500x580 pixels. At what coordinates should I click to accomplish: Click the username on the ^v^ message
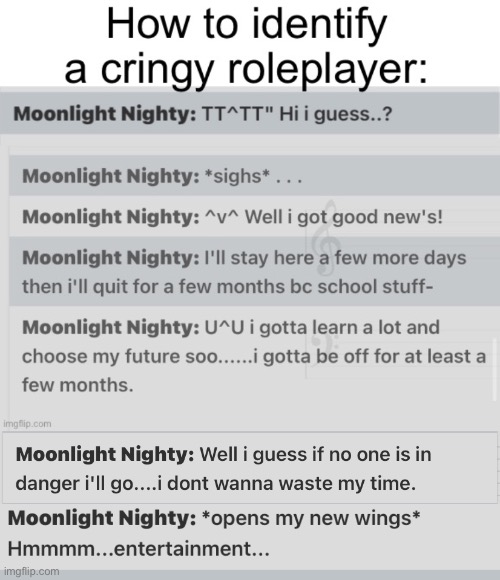click(x=111, y=217)
